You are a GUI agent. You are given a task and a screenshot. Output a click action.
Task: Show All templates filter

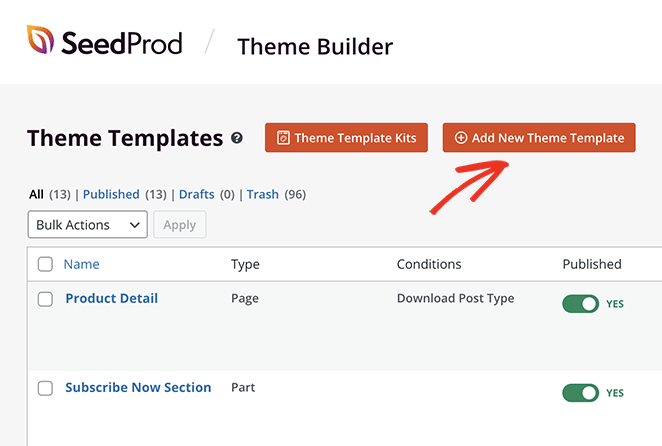coord(36,194)
